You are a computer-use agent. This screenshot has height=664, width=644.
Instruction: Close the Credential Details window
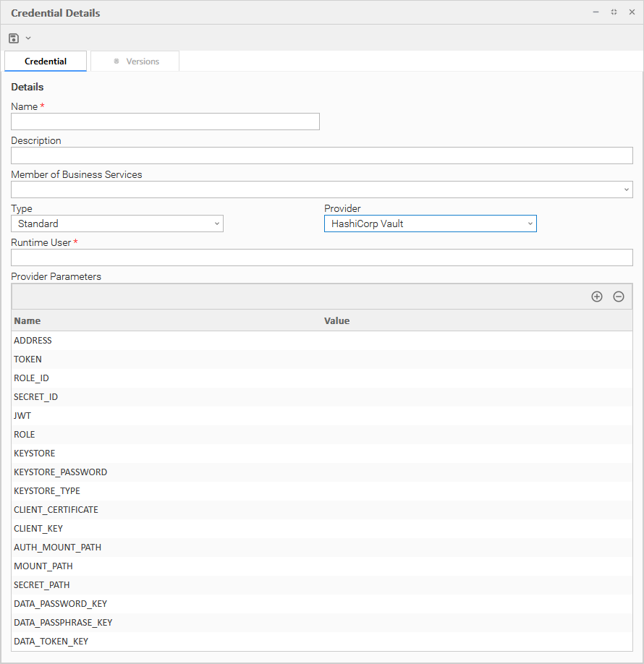click(632, 12)
